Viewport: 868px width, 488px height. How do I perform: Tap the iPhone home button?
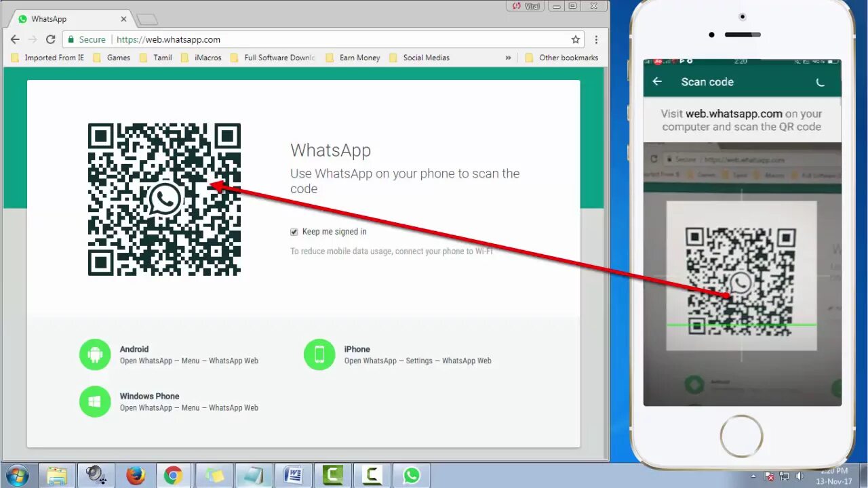pos(742,436)
